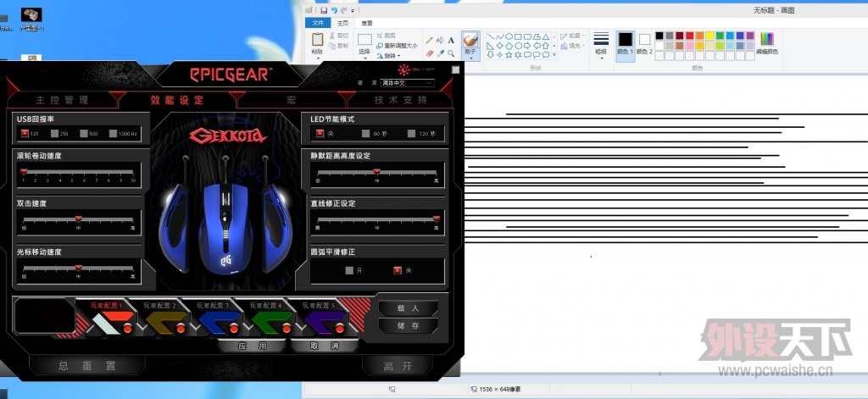Open Resize (重新调整大小) in Paint
Image resolution: width=868 pixels, height=399 pixels.
point(397,46)
